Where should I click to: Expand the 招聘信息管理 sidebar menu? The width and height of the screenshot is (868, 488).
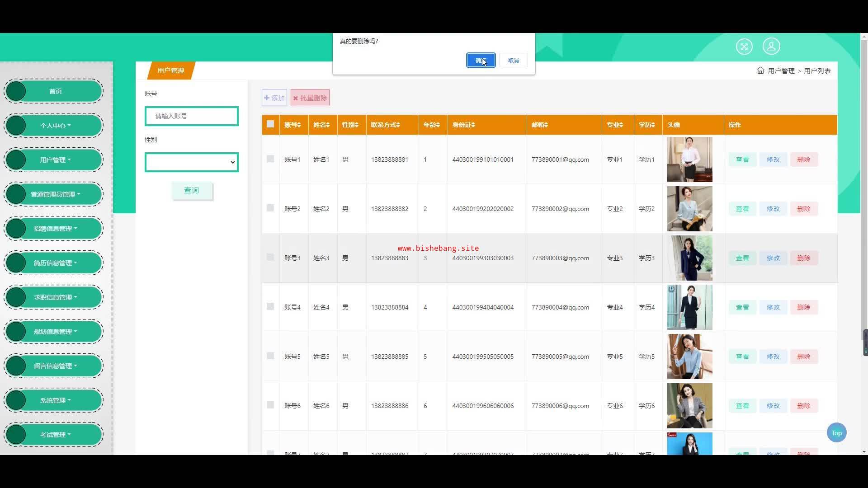55,229
